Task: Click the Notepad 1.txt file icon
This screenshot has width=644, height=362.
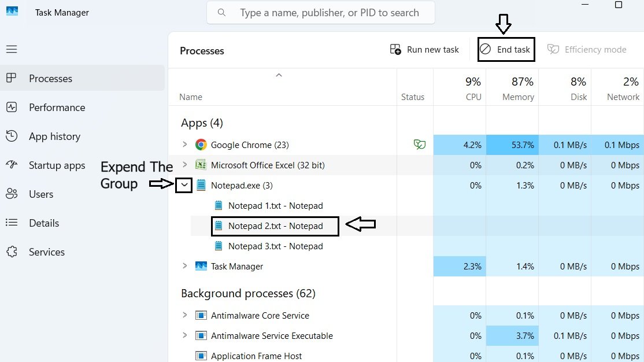Action: pos(219,205)
